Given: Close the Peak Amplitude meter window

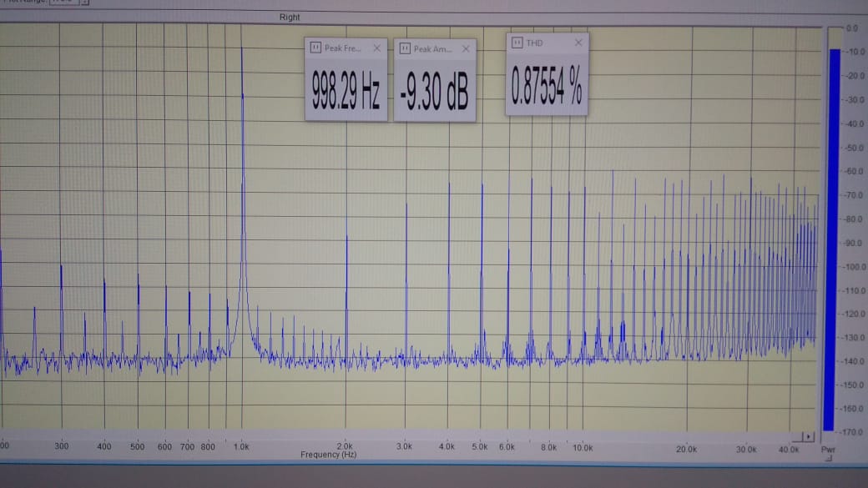Looking at the screenshot, I should (466, 48).
